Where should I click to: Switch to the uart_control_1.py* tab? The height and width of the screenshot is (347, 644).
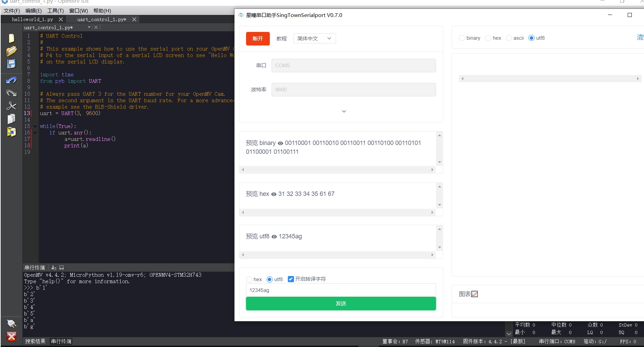point(102,19)
